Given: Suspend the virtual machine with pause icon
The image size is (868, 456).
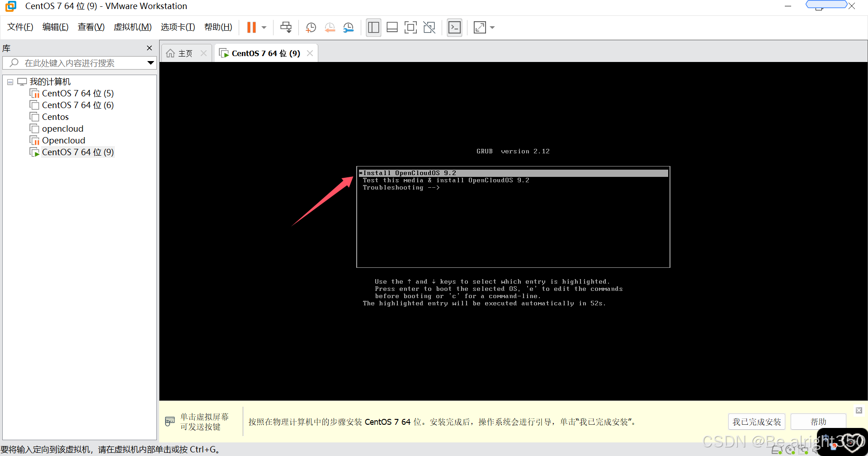Looking at the screenshot, I should (x=252, y=27).
